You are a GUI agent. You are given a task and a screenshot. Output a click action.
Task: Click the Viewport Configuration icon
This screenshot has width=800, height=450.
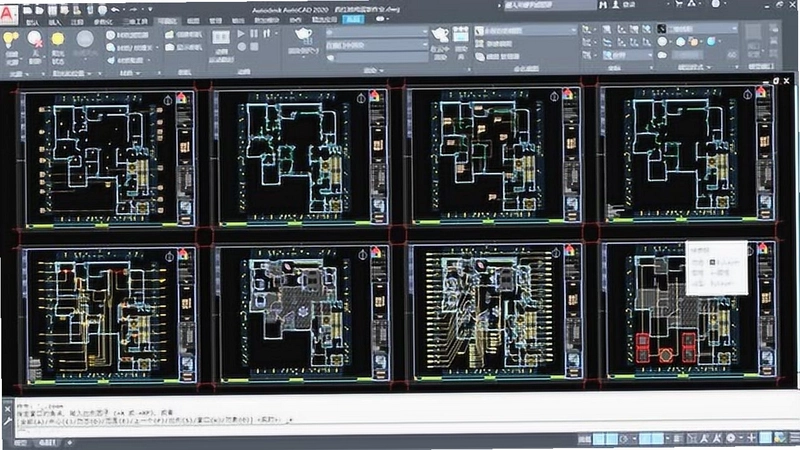click(754, 39)
